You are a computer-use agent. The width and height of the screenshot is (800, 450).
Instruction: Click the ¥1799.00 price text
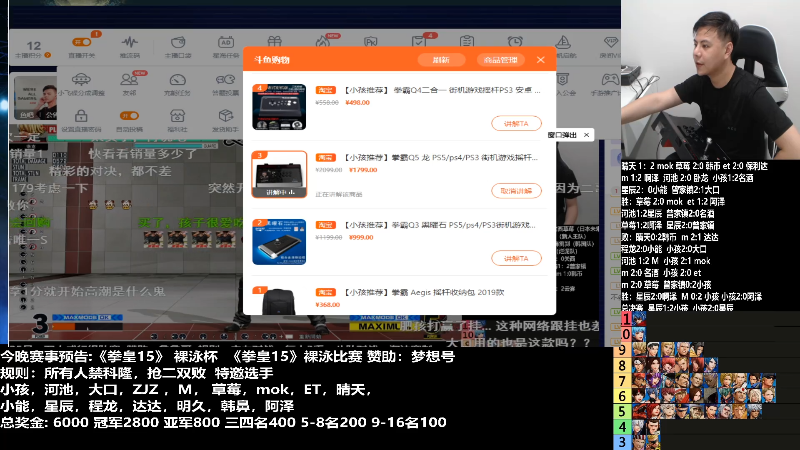click(363, 170)
